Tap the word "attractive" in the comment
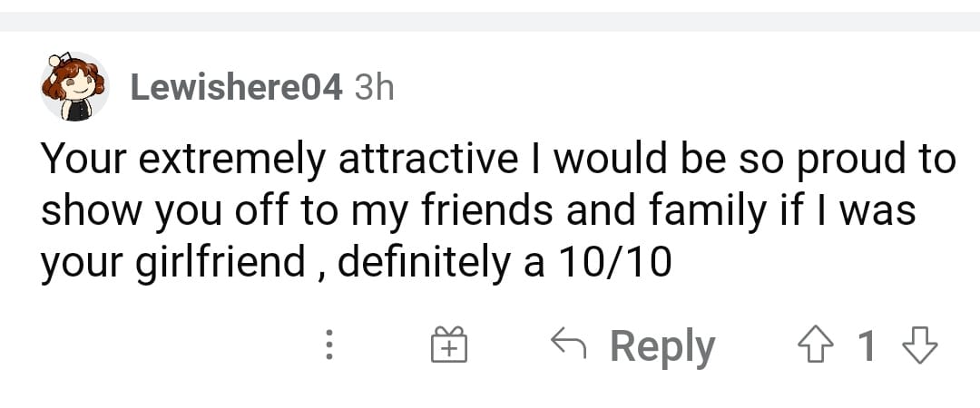Viewport: 980px width, 408px height. [x=428, y=159]
